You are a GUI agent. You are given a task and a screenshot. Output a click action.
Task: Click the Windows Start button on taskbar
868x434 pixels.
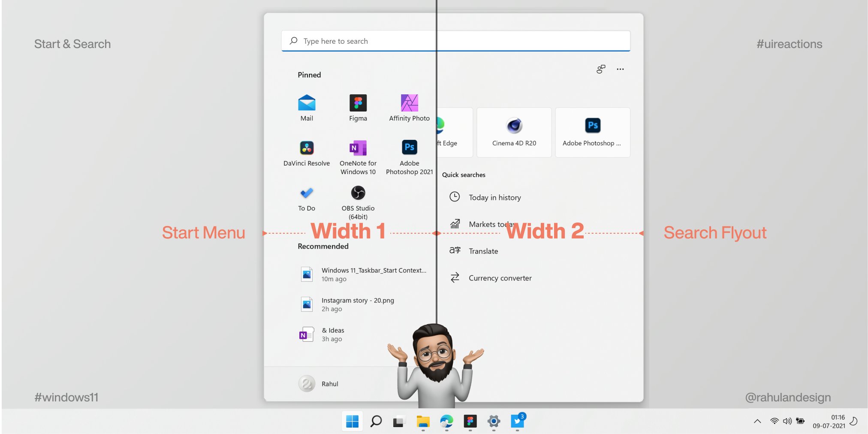click(352, 422)
